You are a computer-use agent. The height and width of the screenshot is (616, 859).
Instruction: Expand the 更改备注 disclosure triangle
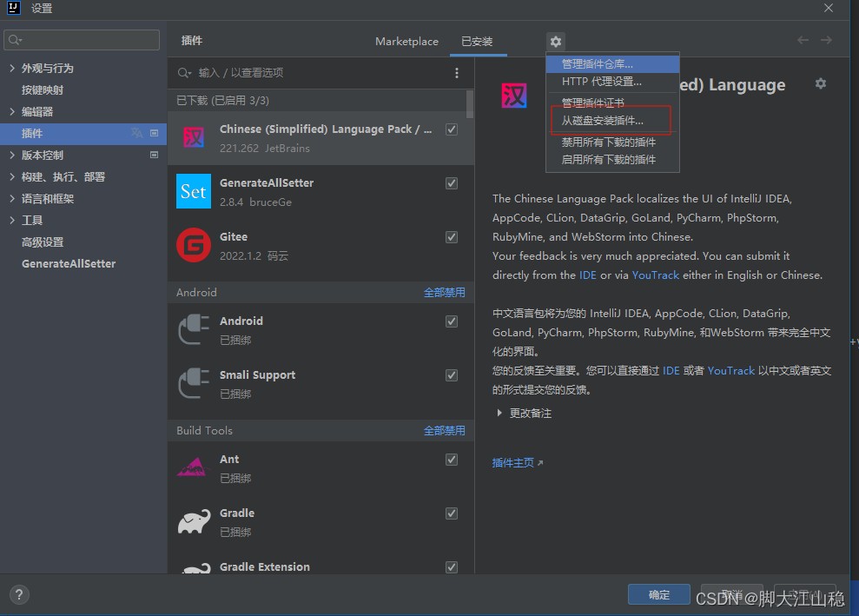(x=499, y=413)
